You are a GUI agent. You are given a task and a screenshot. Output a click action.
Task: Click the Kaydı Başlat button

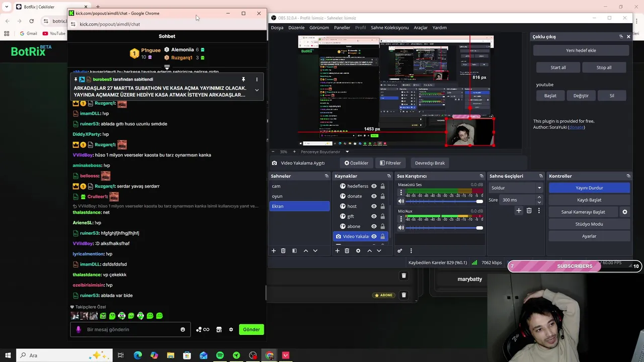tap(589, 200)
